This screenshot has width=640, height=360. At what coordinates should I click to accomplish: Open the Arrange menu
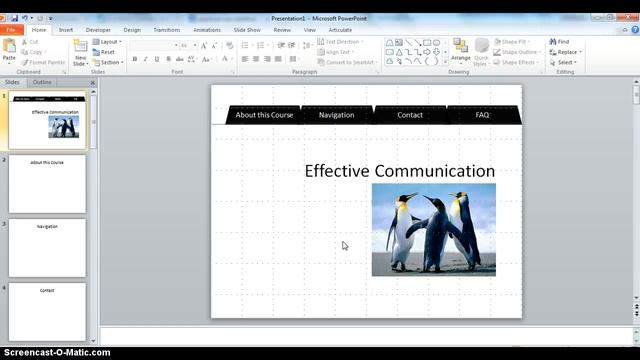(461, 51)
